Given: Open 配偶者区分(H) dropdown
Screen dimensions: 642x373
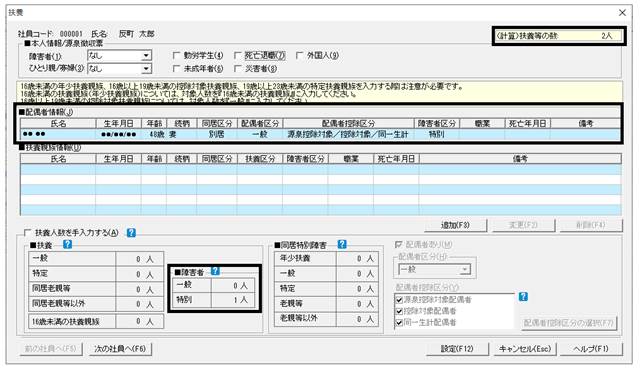Looking at the screenshot, I should (x=465, y=269).
